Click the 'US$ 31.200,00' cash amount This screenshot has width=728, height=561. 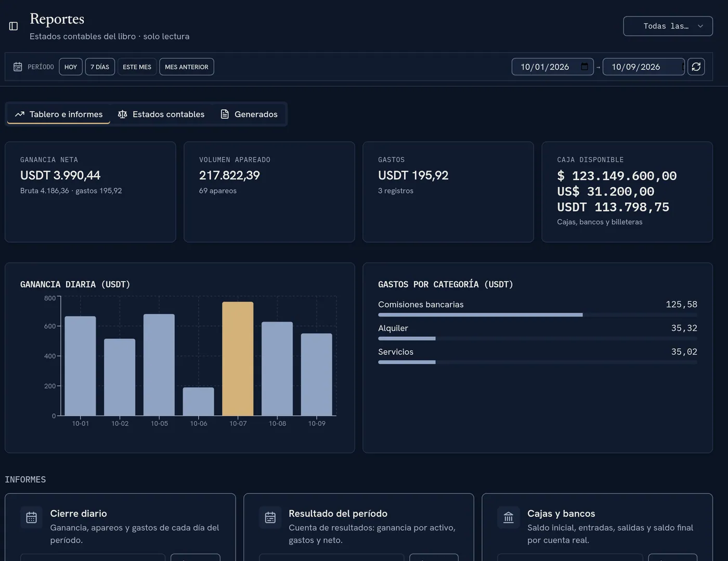point(606,191)
